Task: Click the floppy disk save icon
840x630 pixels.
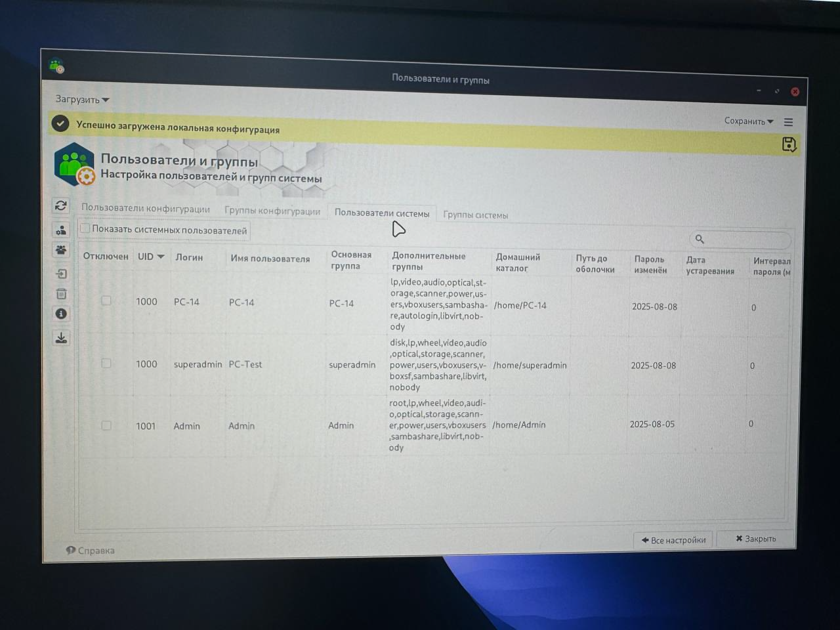Action: [x=789, y=144]
